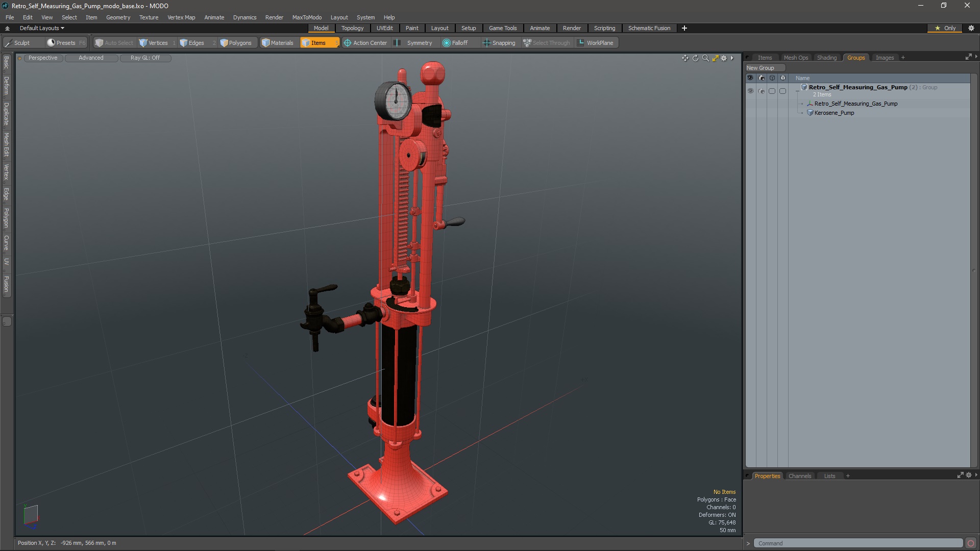Toggle the Snapping tool on
Image resolution: width=980 pixels, height=551 pixels.
499,42
